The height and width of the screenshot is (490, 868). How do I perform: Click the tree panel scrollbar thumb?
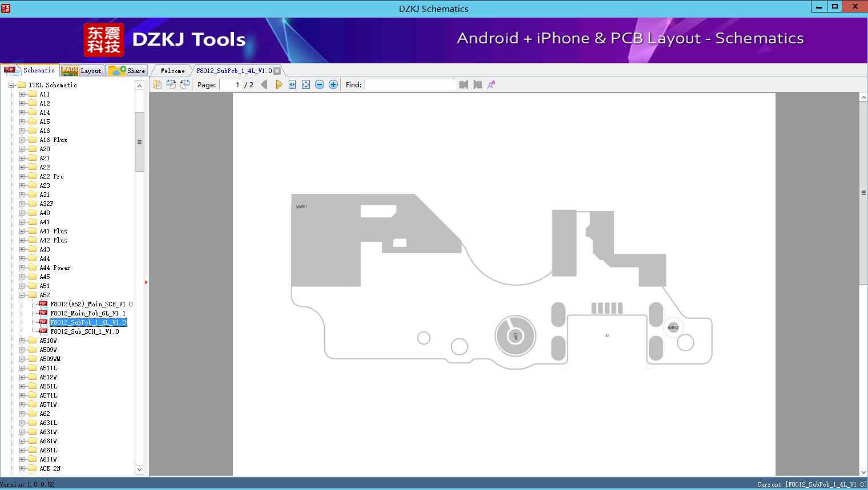139,141
